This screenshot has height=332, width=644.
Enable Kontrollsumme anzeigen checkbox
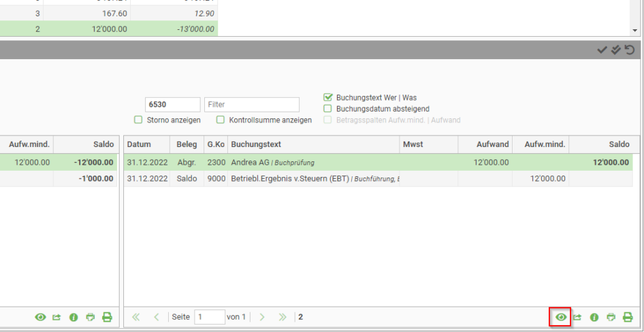tap(221, 120)
